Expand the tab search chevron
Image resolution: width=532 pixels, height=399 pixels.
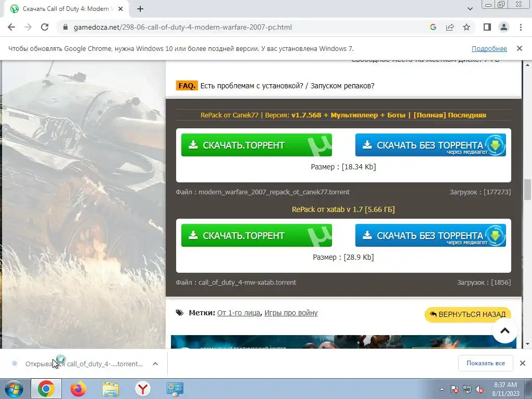coord(470,9)
